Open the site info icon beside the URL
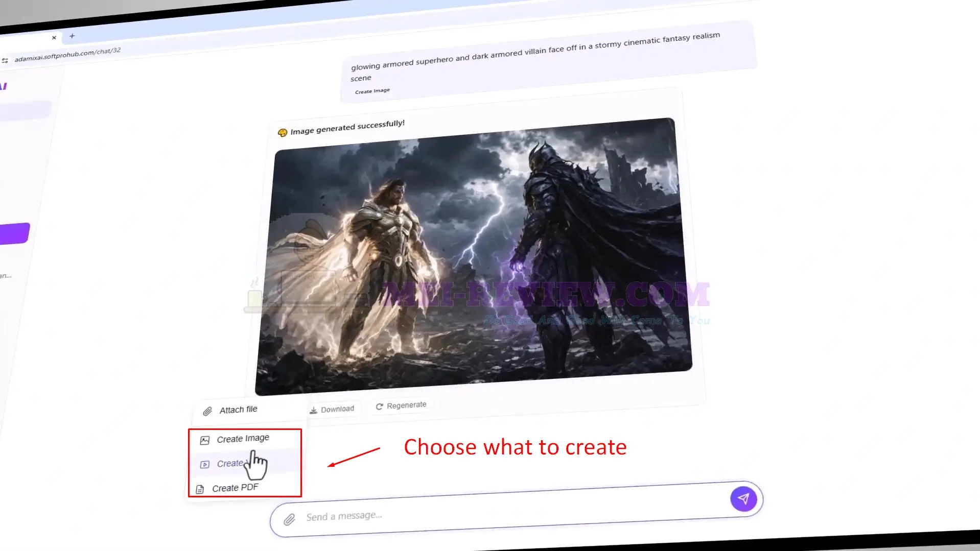Image resolution: width=980 pixels, height=551 pixels. pos(5,60)
